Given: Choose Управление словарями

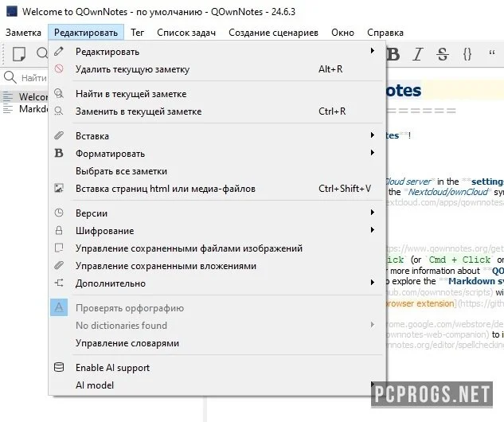Looking at the screenshot, I should pyautogui.click(x=217, y=343).
